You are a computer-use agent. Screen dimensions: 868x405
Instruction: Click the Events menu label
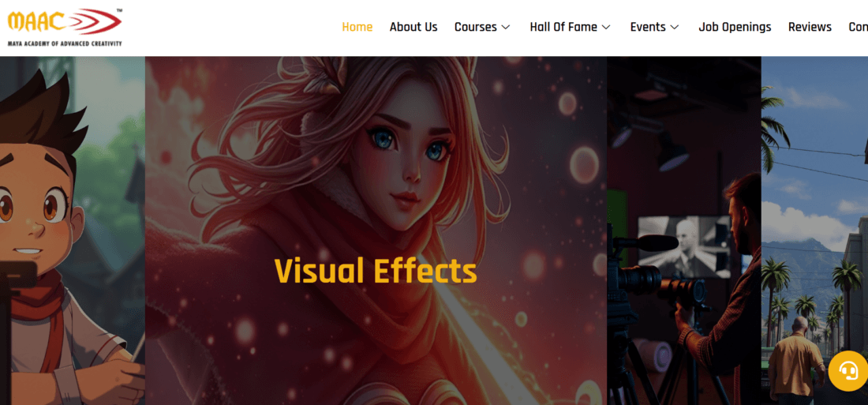click(647, 27)
